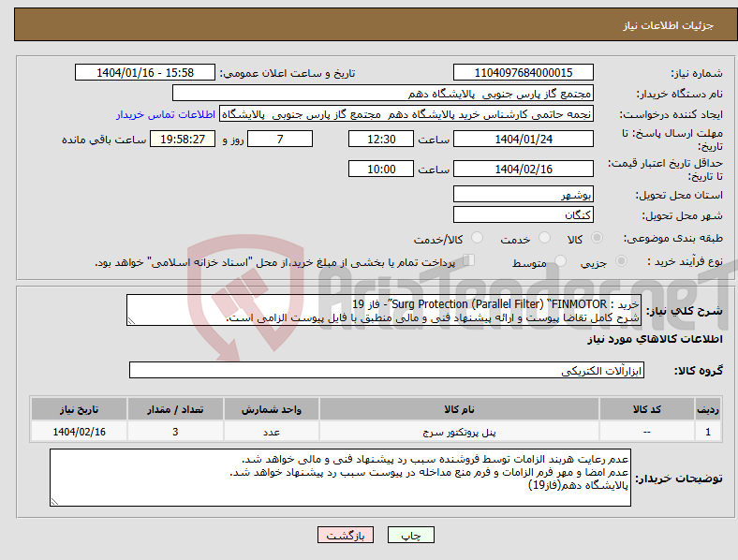Click the شرح کلی نیاز description textarea
The height and width of the screenshot is (560, 738).
(x=384, y=310)
